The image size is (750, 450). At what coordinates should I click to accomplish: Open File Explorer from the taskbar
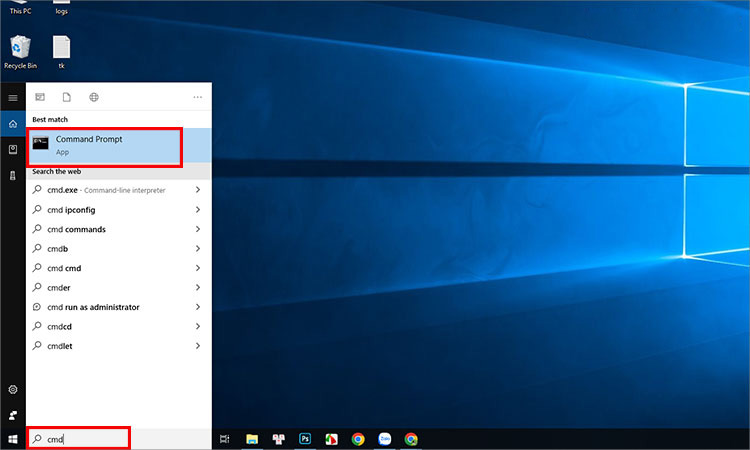pos(252,439)
